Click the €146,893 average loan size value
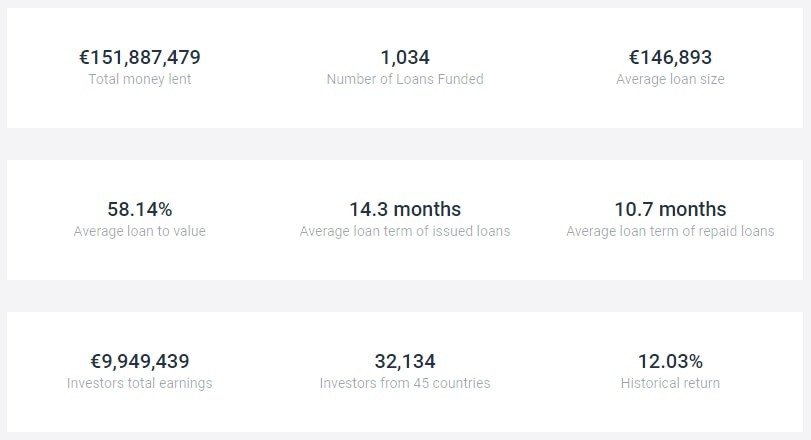The image size is (811, 440). pyautogui.click(x=670, y=57)
